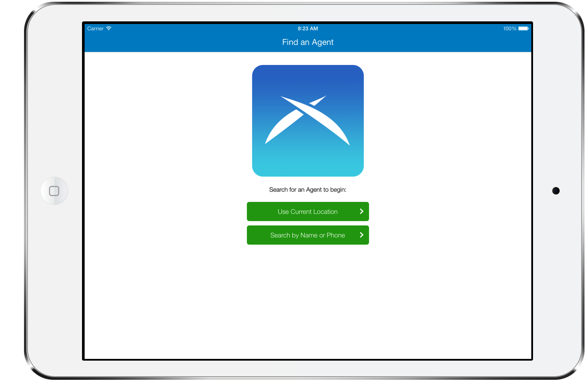
Task: Click the chevron on Search by Name
Action: coord(362,235)
